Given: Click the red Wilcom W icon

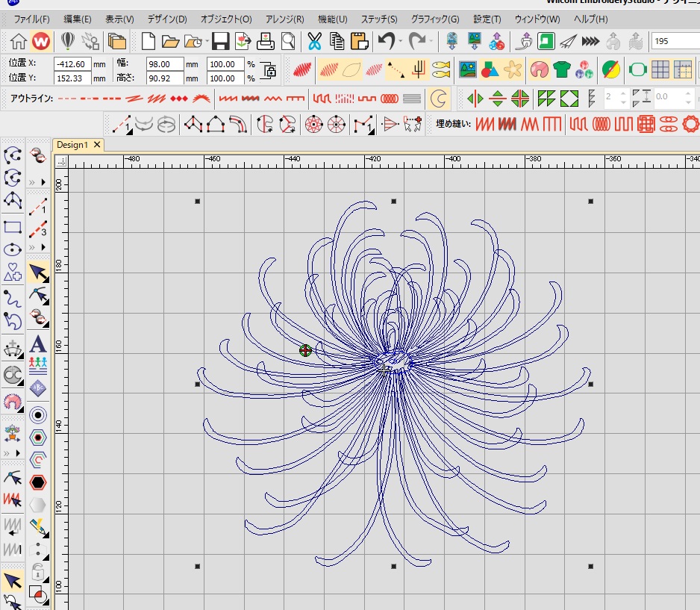Looking at the screenshot, I should click(x=41, y=42).
